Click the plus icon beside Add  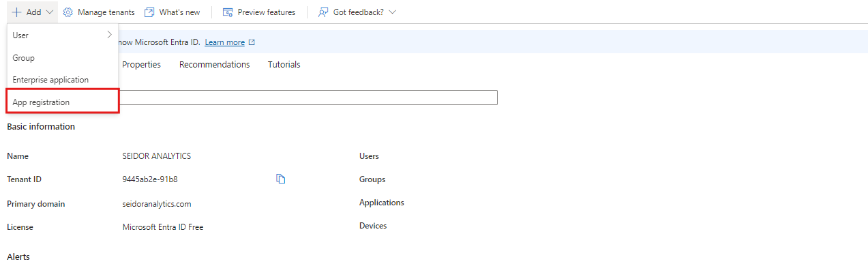[16, 12]
